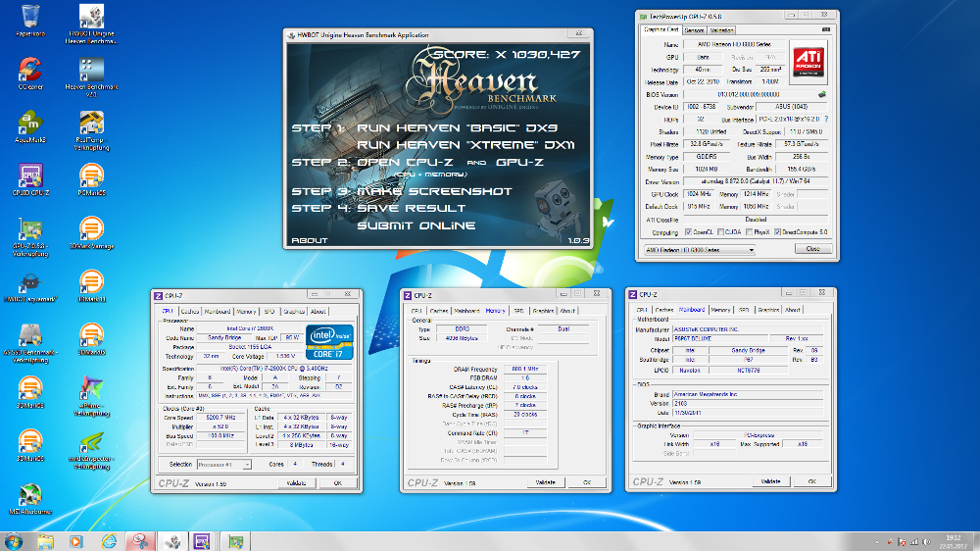Open Windows Explorer from taskbar
The height and width of the screenshot is (551, 980).
point(45,541)
